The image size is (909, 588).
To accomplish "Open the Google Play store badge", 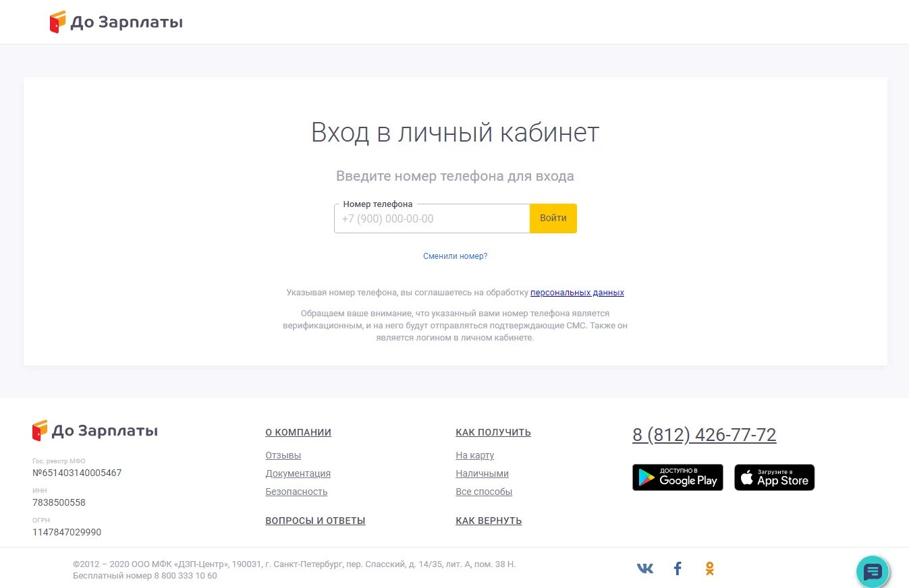I will [x=678, y=477].
